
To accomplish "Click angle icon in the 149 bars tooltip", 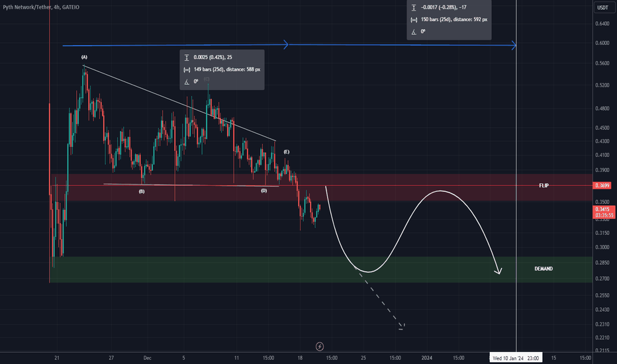I will coord(187,82).
